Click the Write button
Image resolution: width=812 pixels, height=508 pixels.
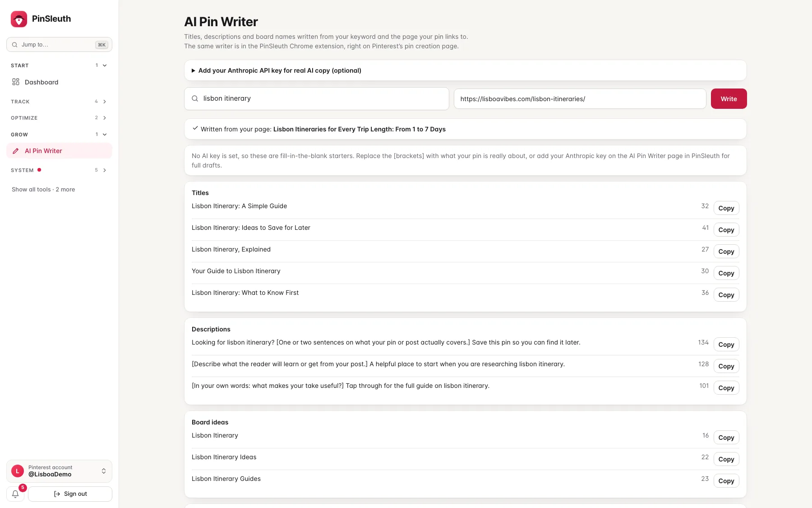coord(729,98)
